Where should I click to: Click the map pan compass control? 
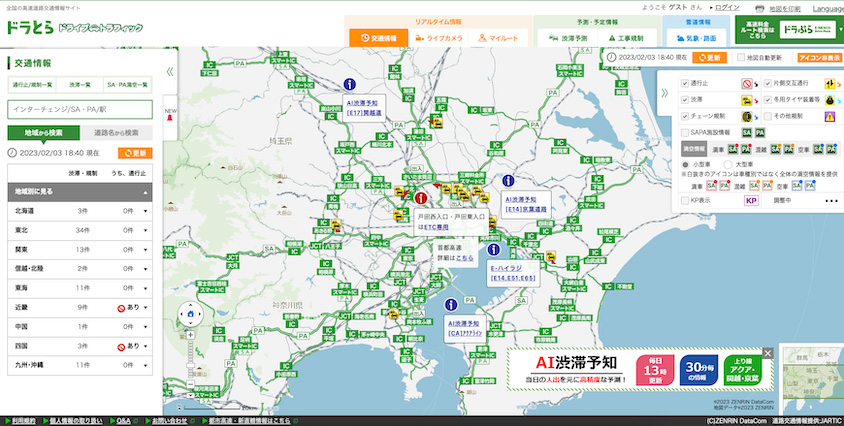[190, 317]
